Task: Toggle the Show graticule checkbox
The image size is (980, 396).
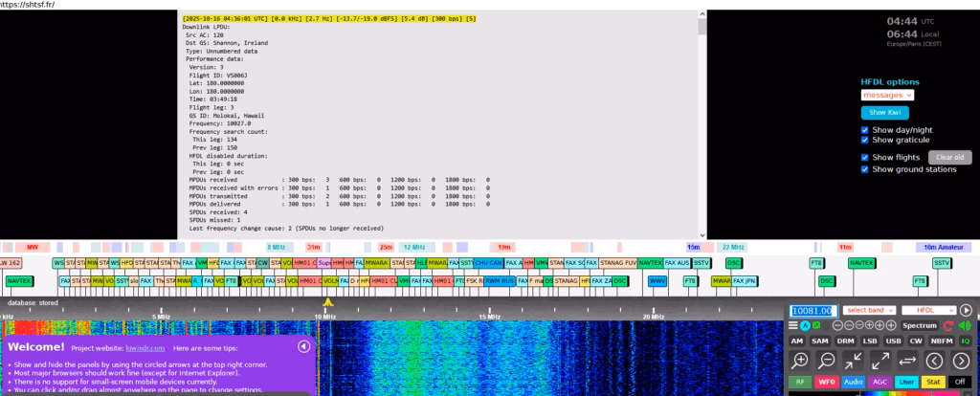Action: point(865,141)
